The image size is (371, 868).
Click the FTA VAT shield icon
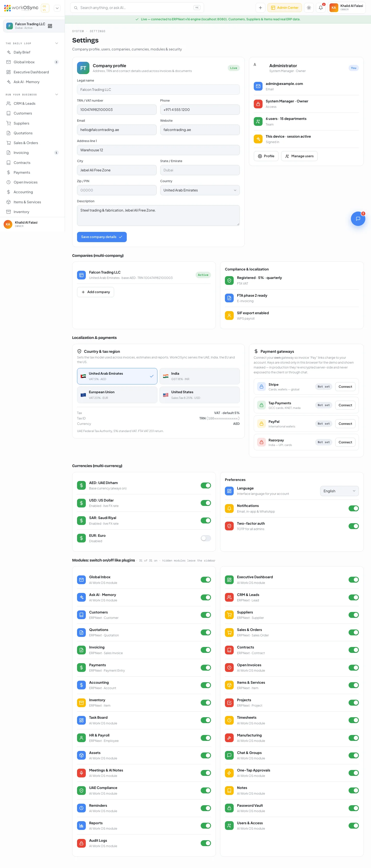tap(229, 280)
